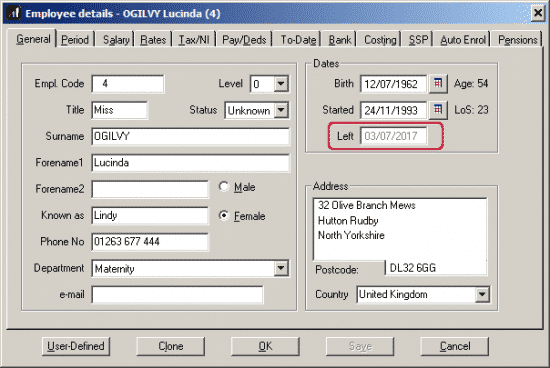This screenshot has height=368, width=550.
Task: Confirm with the OK button
Action: coord(265,346)
